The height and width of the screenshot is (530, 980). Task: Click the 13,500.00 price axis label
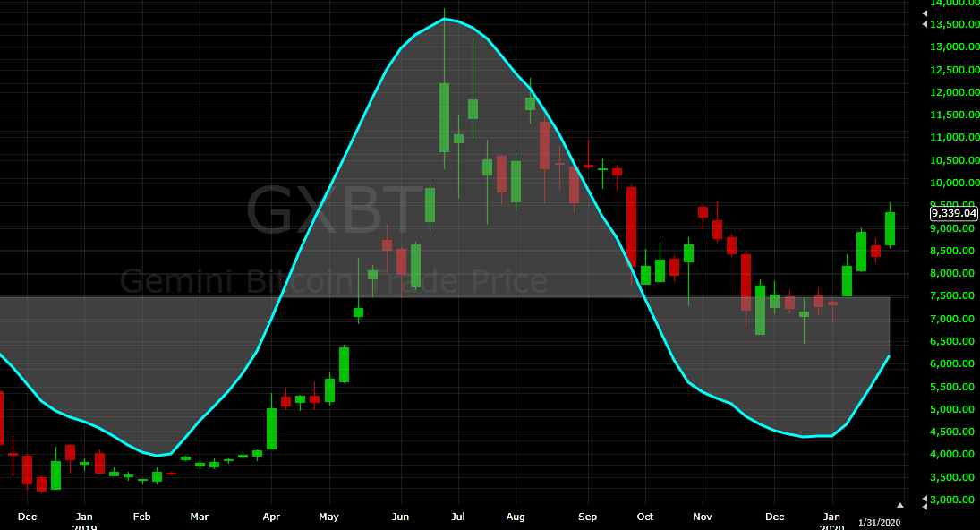coord(955,25)
